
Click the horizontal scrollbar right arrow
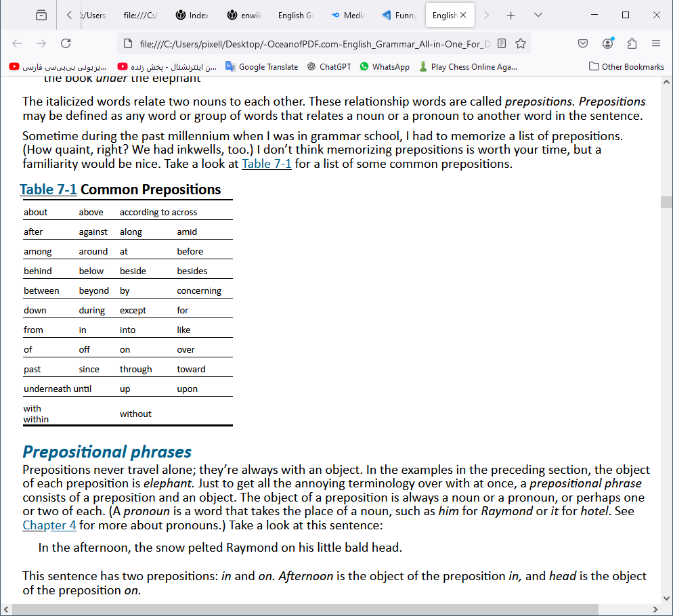coord(655,609)
